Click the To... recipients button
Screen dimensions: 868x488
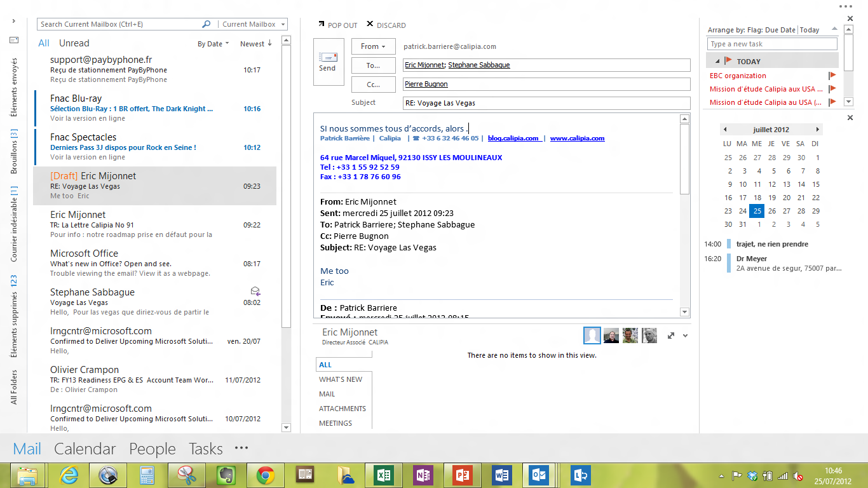(x=373, y=65)
